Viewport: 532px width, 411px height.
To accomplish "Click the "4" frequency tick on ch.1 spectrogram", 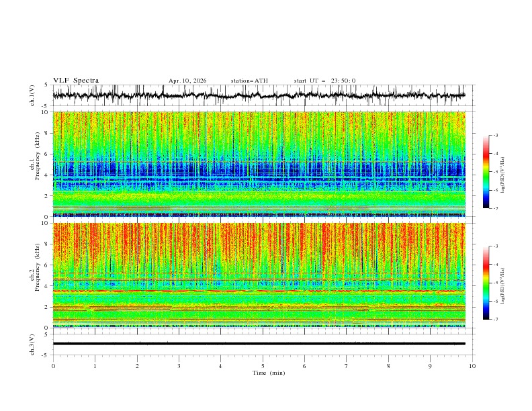I will 48,175.
